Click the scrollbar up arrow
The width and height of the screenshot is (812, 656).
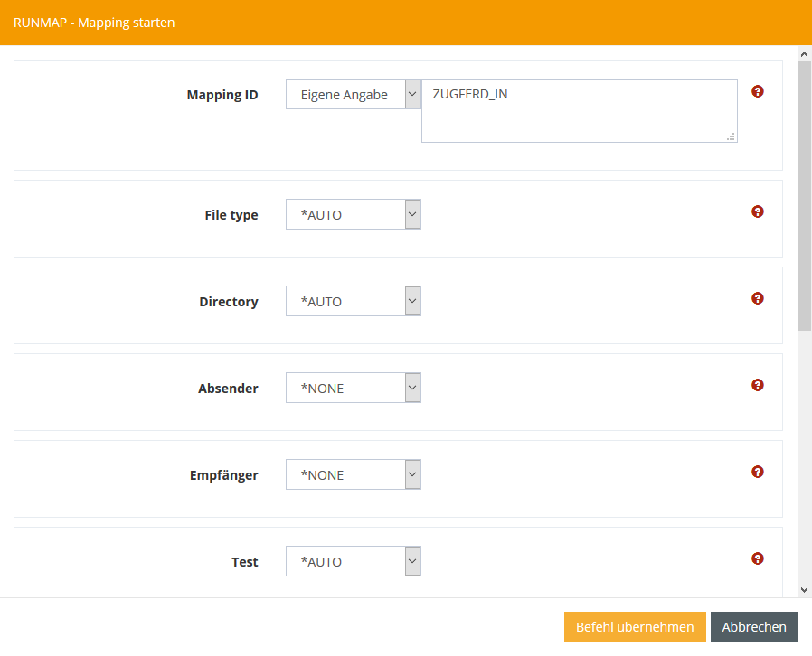point(804,54)
